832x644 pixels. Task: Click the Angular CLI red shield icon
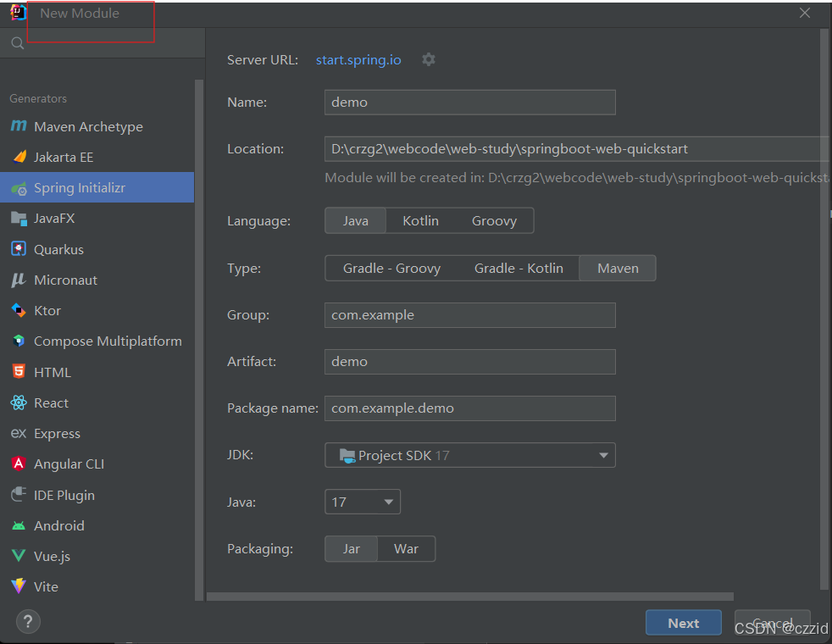(x=19, y=464)
